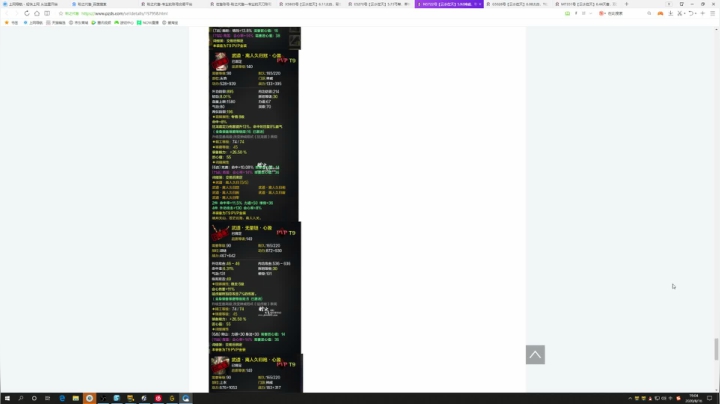This screenshot has width=720, height=404.
Task: Open the NOW bookmark with green icon
Action: click(147, 22)
